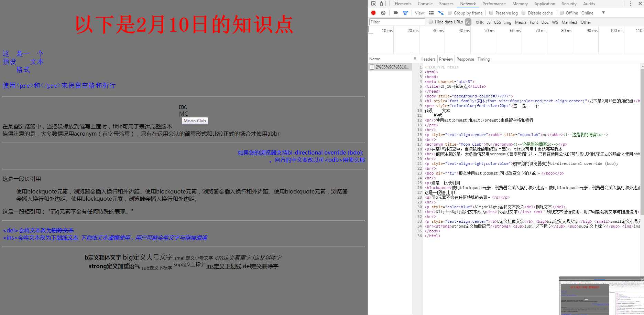
Task: Select the Network tab
Action: click(x=468, y=4)
